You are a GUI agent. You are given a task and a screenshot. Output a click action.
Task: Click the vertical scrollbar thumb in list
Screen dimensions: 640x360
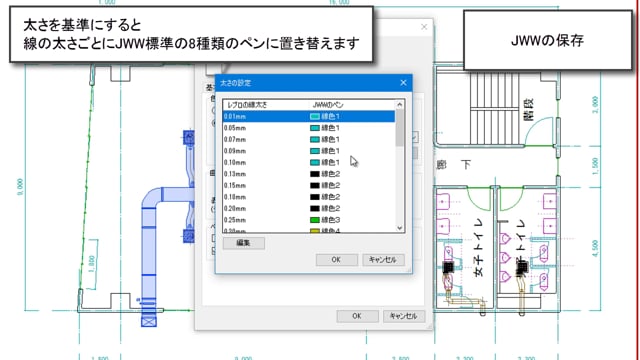(x=400, y=128)
